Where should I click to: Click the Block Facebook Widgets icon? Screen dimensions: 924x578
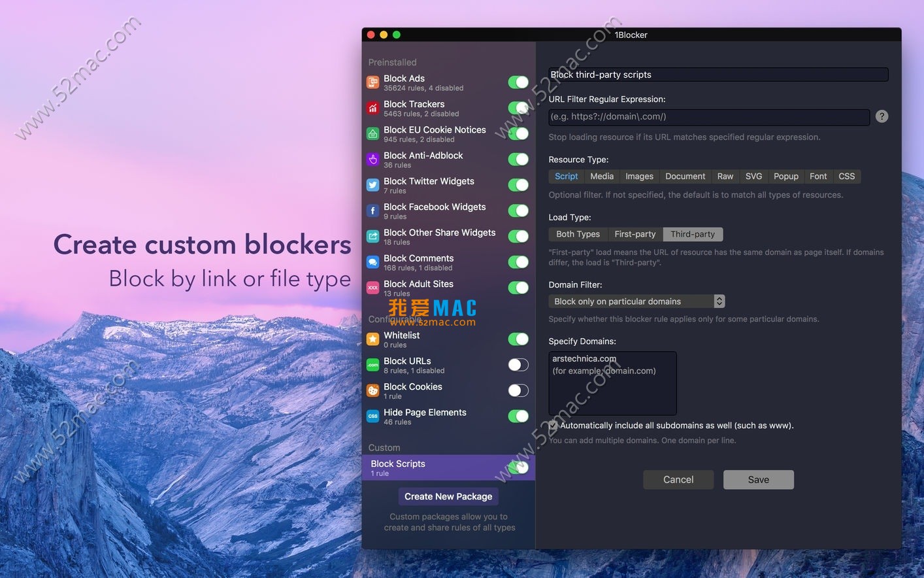pyautogui.click(x=372, y=211)
